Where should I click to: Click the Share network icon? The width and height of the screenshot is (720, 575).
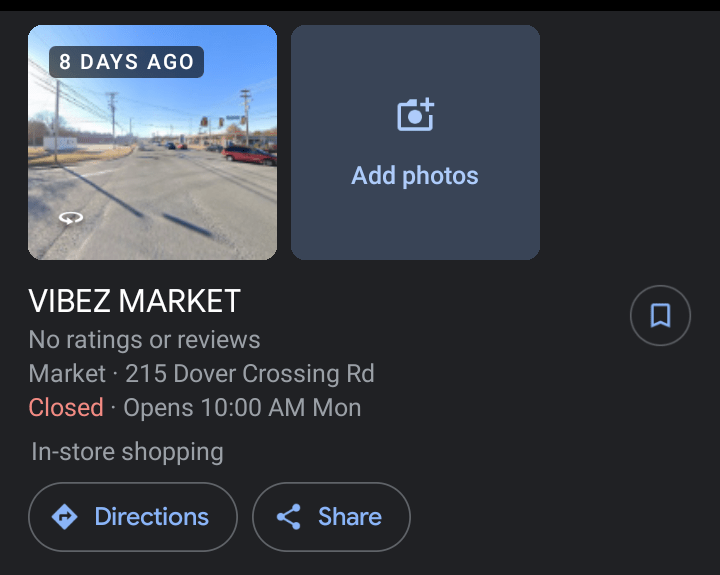tap(289, 517)
